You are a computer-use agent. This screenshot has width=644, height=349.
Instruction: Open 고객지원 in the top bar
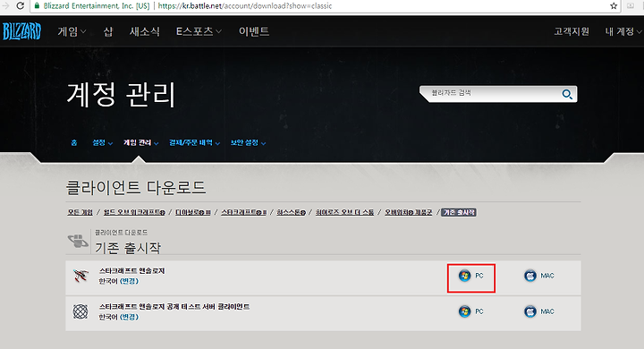(572, 31)
